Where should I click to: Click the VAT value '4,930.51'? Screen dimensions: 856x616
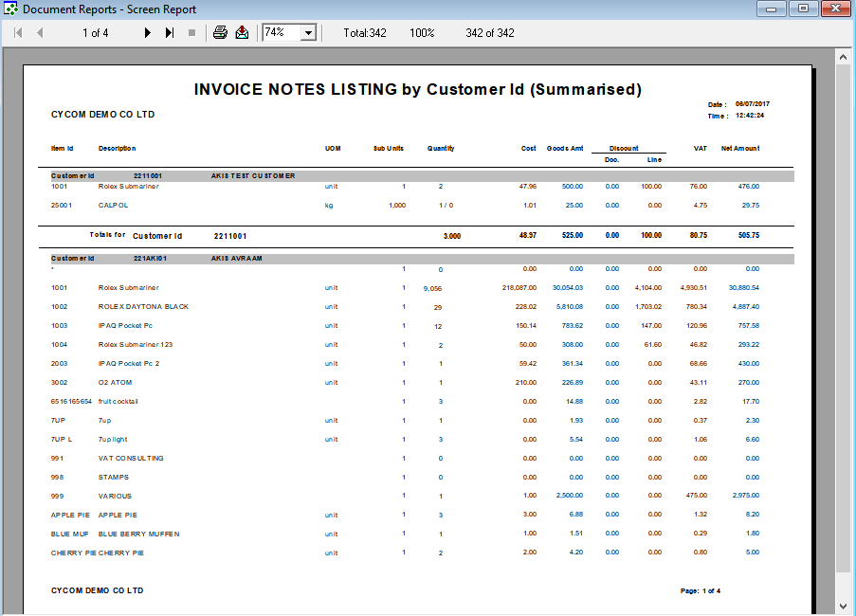tap(693, 287)
